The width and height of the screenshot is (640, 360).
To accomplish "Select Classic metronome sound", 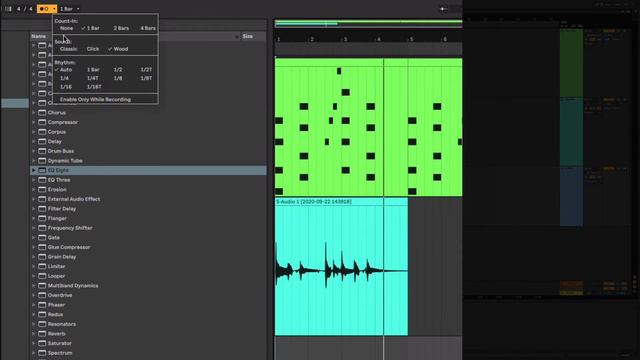I will (x=68, y=49).
